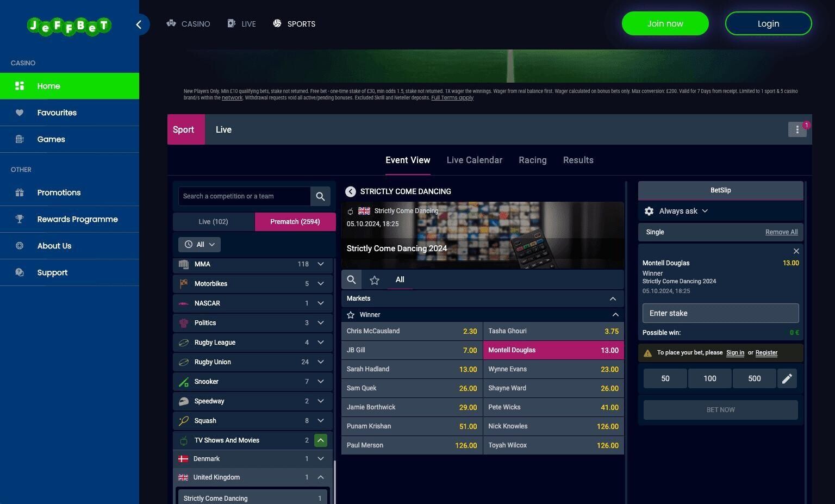Focus the Enter stake field
This screenshot has width=835, height=504.
coord(721,313)
